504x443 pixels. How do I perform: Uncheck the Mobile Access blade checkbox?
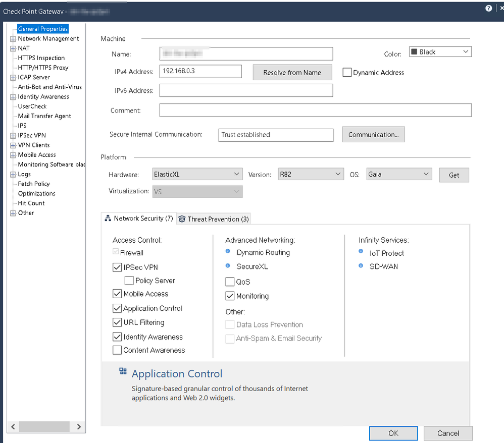[x=117, y=294]
